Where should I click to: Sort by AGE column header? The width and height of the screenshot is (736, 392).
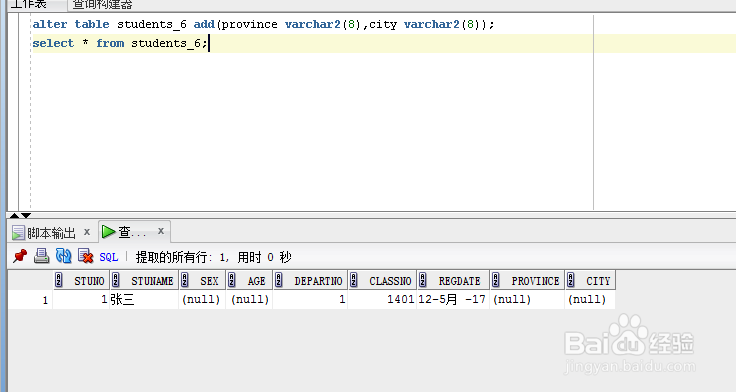tap(249, 281)
